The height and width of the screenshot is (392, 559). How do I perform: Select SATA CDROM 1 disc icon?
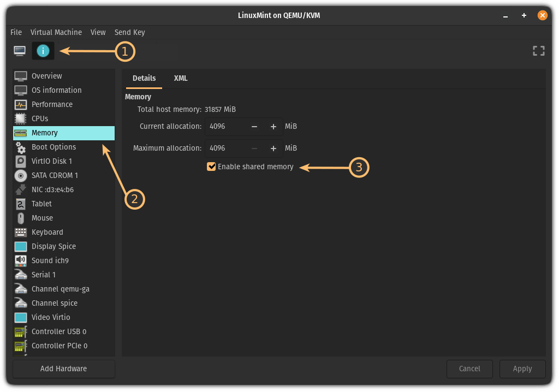click(x=21, y=175)
